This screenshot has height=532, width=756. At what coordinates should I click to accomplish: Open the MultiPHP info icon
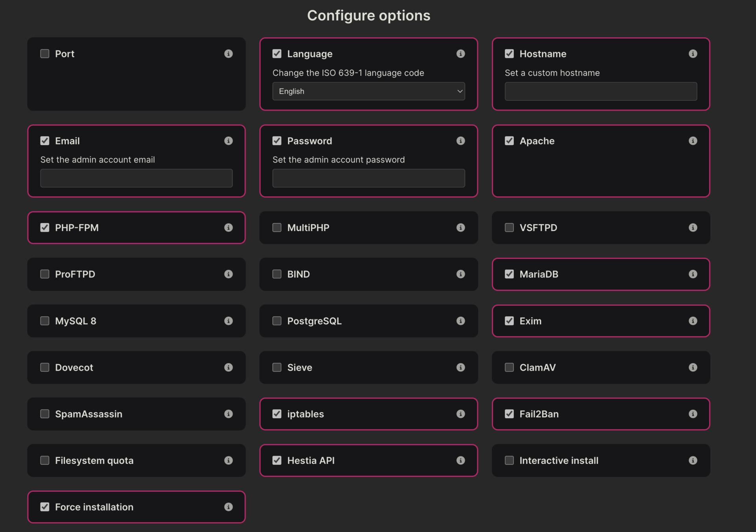point(461,227)
